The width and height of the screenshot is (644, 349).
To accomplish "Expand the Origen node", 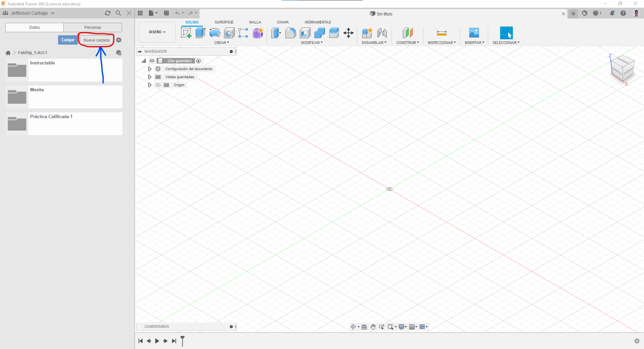I will [x=150, y=85].
